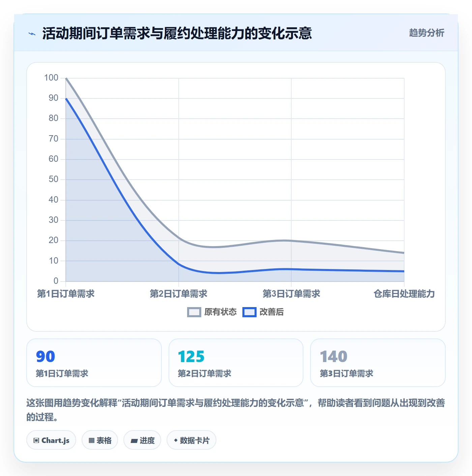The width and height of the screenshot is (472, 476).
Task: Toggle the 原有状态 legend swatch
Action: point(194,312)
